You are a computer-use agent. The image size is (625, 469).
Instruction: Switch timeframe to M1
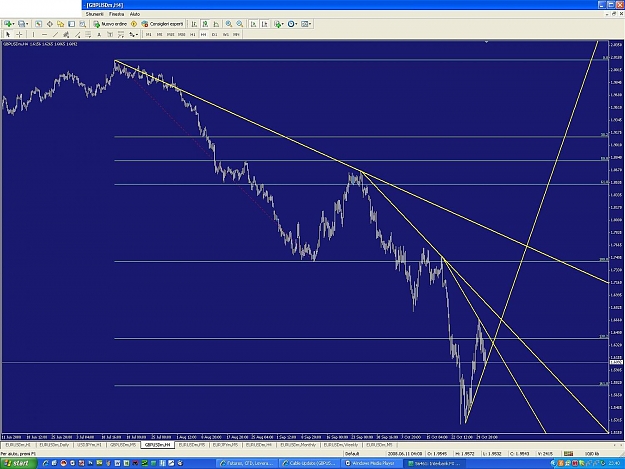(x=149, y=34)
